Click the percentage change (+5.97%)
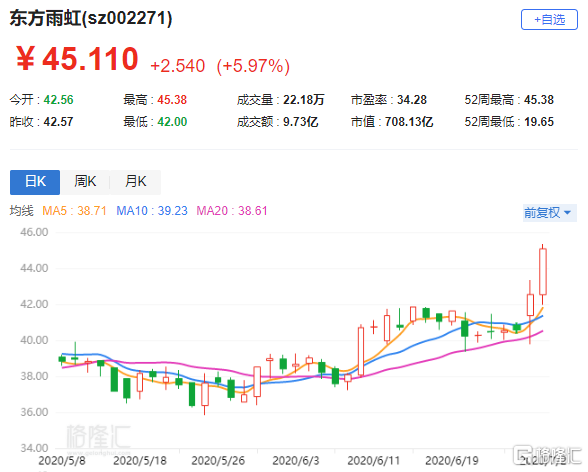Viewport: 588px width, 472px height. pyautogui.click(x=253, y=66)
